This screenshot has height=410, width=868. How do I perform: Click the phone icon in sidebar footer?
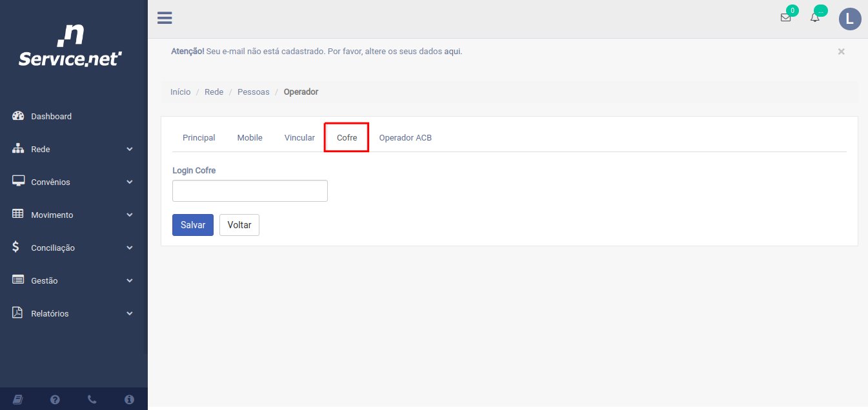[x=92, y=400]
